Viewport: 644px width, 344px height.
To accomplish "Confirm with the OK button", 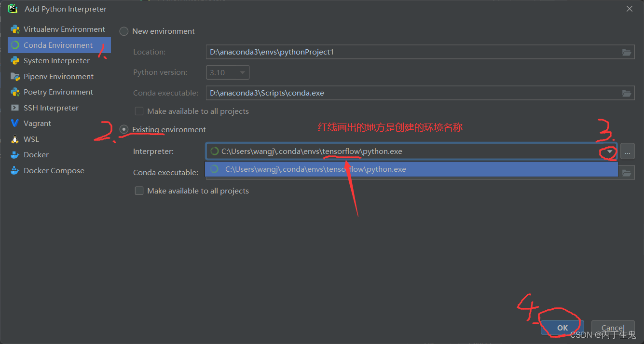I will tap(562, 328).
